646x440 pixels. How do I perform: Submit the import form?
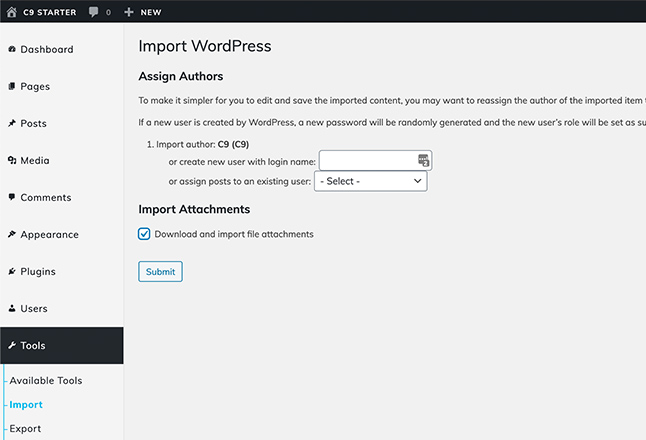tap(160, 271)
